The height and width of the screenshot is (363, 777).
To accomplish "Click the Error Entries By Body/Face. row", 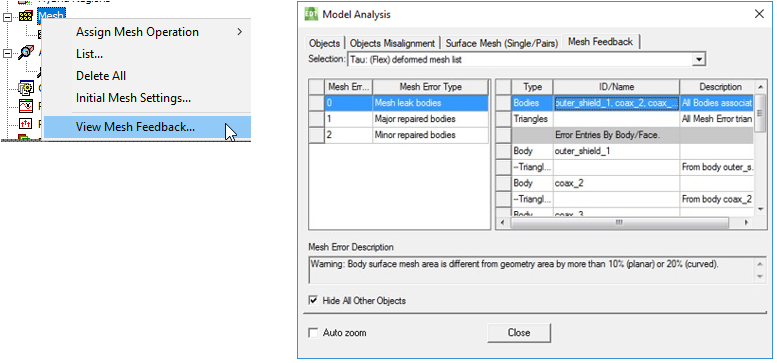I will point(625,135).
